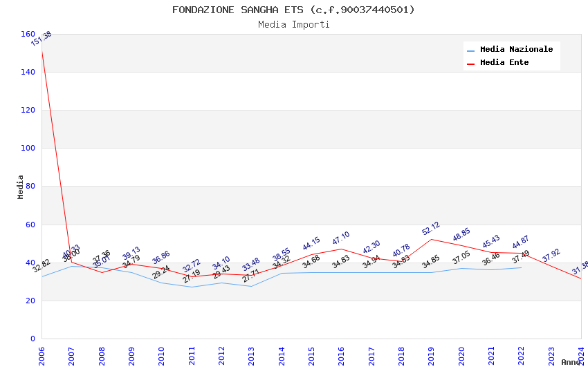Click the 2022 year tick label

(x=522, y=356)
